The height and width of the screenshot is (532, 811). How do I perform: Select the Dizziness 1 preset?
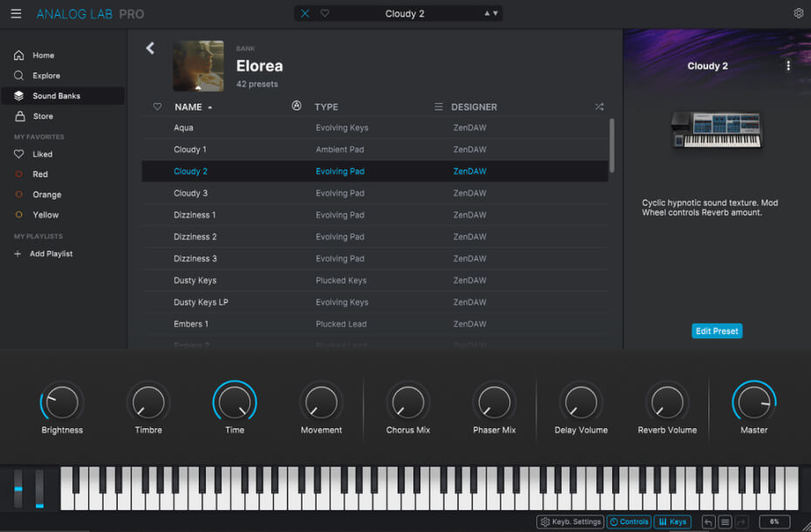pyautogui.click(x=374, y=215)
